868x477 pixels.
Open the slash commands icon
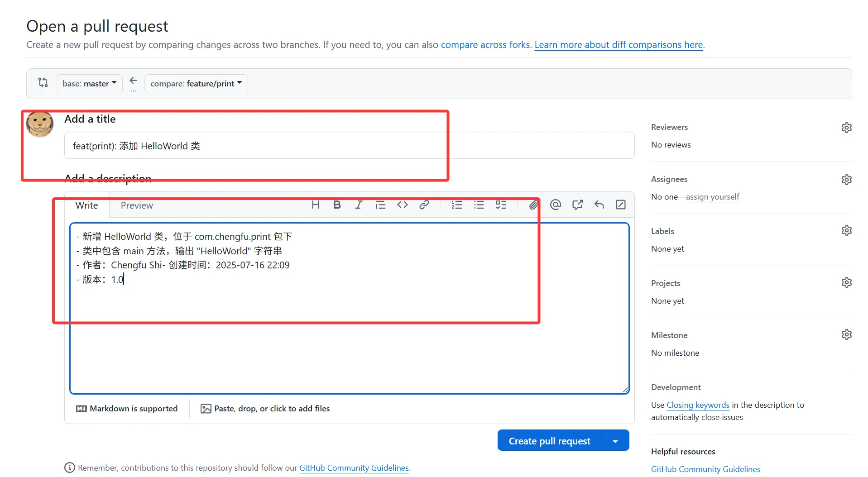[621, 205]
